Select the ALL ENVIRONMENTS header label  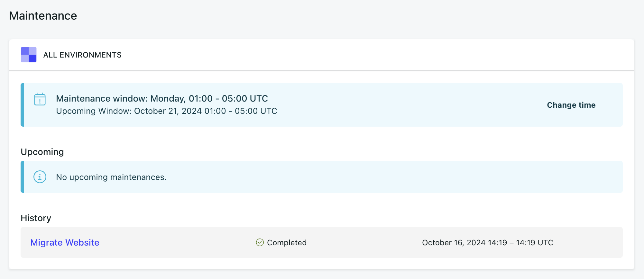82,55
